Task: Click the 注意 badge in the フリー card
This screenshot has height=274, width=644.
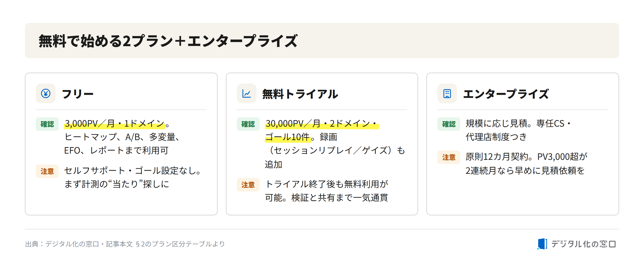Action: click(47, 171)
